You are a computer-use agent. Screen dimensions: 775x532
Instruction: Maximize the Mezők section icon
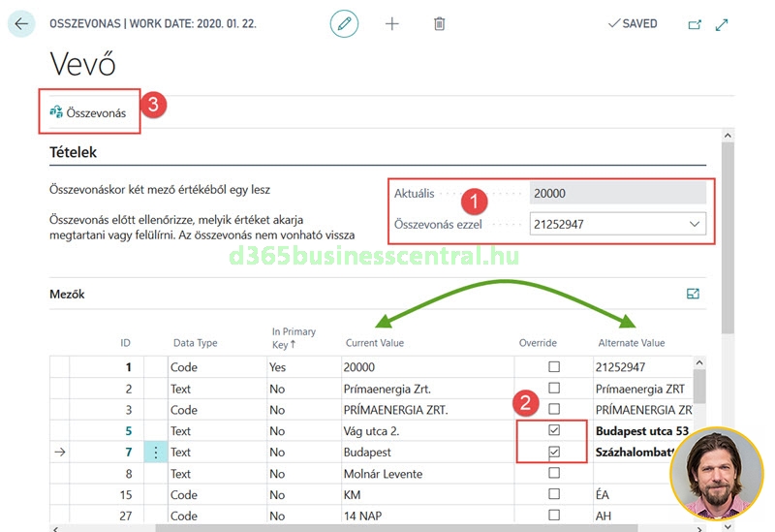tap(693, 294)
